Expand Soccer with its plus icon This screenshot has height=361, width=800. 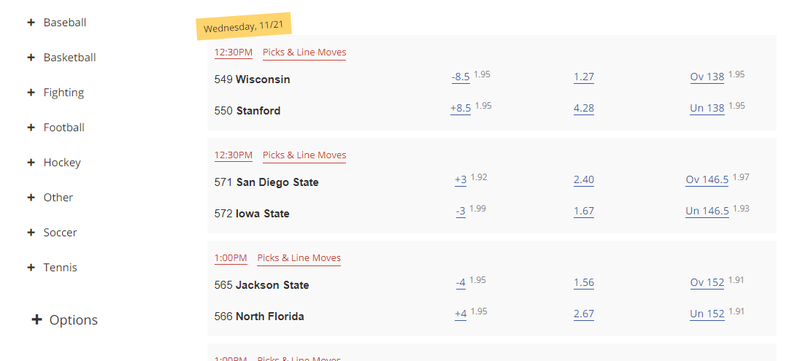coord(31,233)
